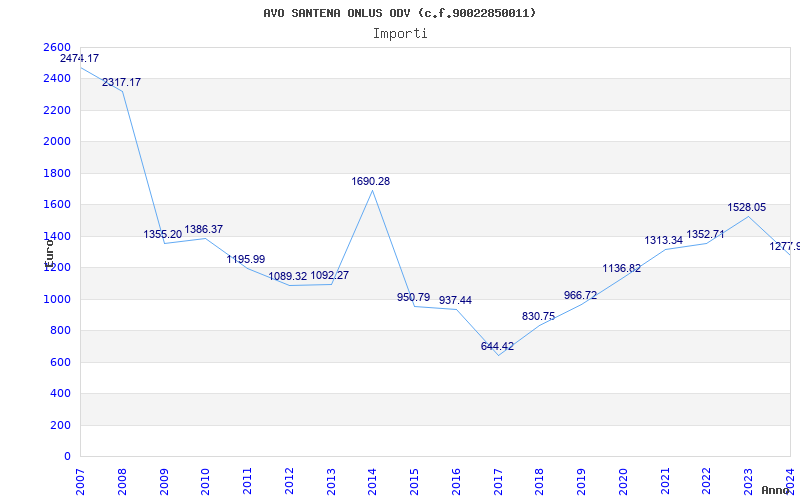The width and height of the screenshot is (800, 500).
Task: Click the 1313.34 value label
Action: tap(664, 240)
